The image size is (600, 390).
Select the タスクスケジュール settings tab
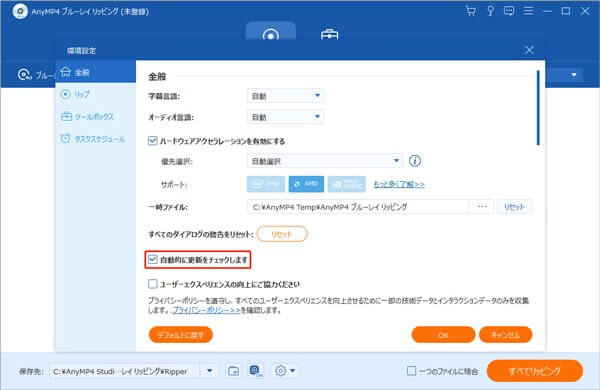(96, 139)
